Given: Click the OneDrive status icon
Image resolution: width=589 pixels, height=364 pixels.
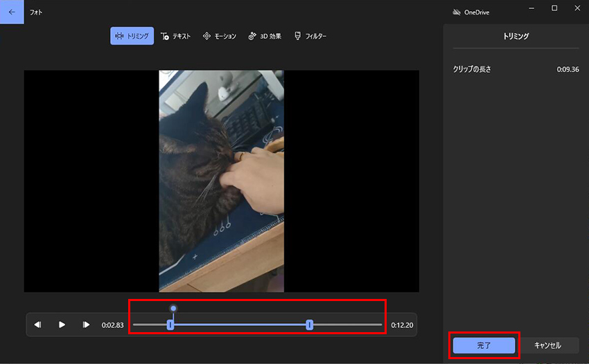Looking at the screenshot, I should 457,12.
